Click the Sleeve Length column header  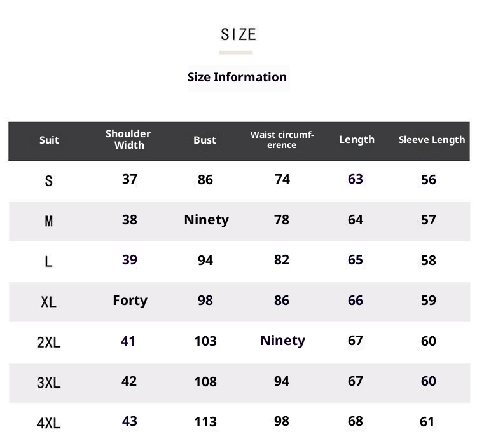432,140
